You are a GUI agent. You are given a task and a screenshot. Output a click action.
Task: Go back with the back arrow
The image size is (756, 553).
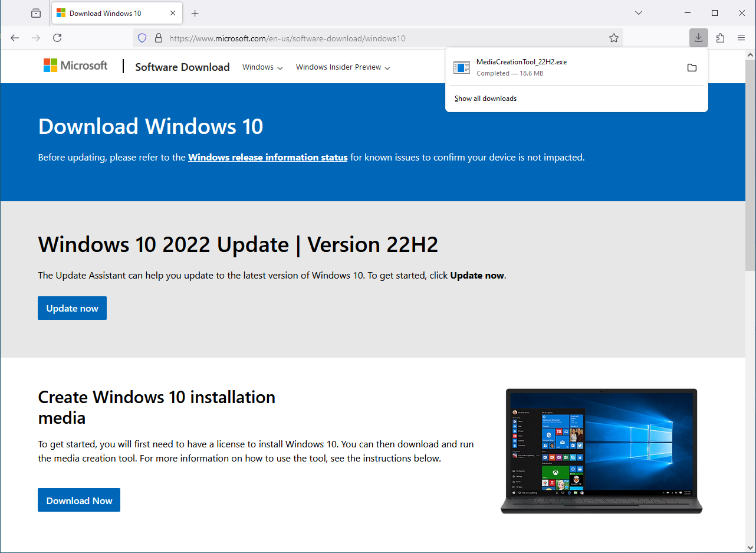pos(15,38)
